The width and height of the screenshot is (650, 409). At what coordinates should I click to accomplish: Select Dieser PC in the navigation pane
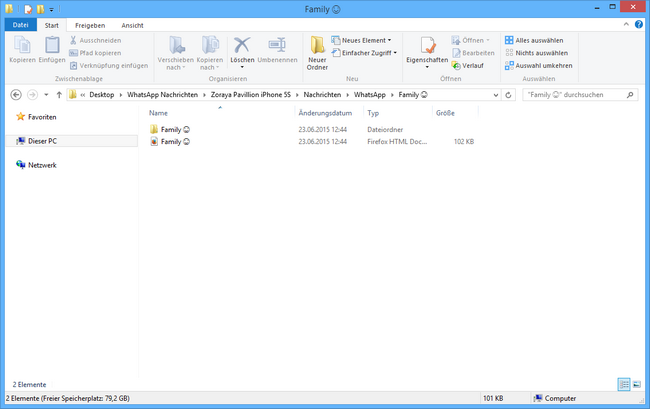pyautogui.click(x=42, y=141)
